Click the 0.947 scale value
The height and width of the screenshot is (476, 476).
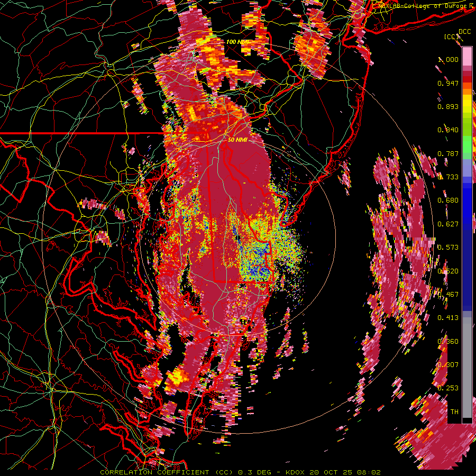(x=448, y=83)
